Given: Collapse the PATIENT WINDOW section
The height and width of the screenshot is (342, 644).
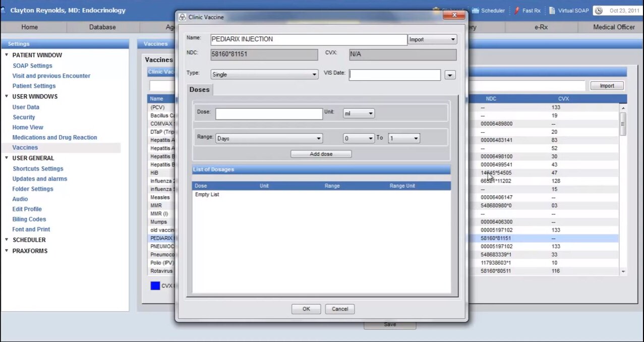Looking at the screenshot, I should [x=7, y=55].
